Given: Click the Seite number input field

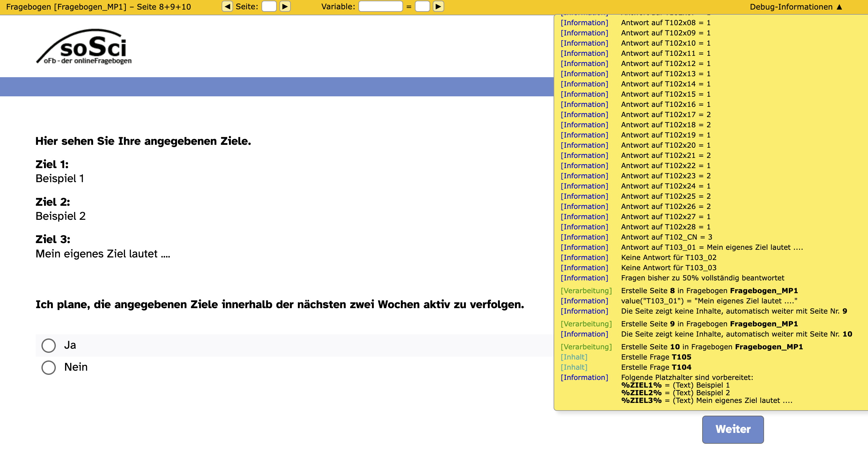Looking at the screenshot, I should [x=269, y=6].
